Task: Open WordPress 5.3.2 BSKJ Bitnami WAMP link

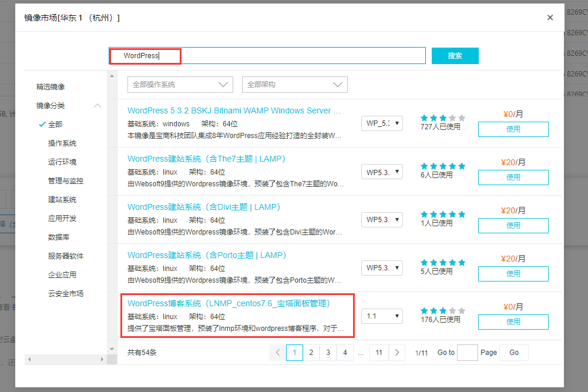Action: coord(234,110)
